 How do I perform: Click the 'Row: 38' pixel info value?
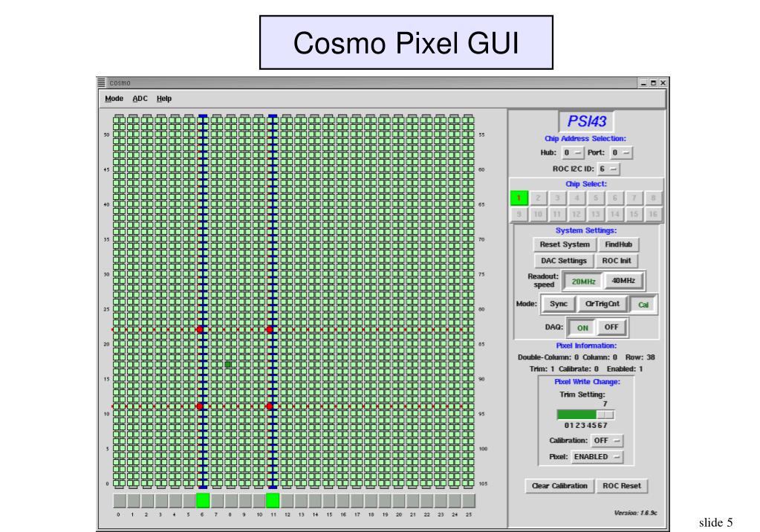click(x=640, y=357)
